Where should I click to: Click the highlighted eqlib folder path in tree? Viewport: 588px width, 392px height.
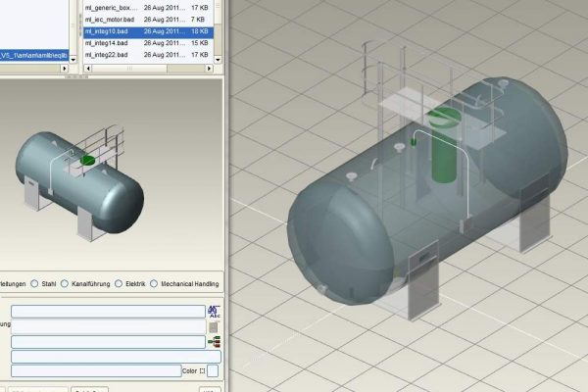tap(34, 55)
